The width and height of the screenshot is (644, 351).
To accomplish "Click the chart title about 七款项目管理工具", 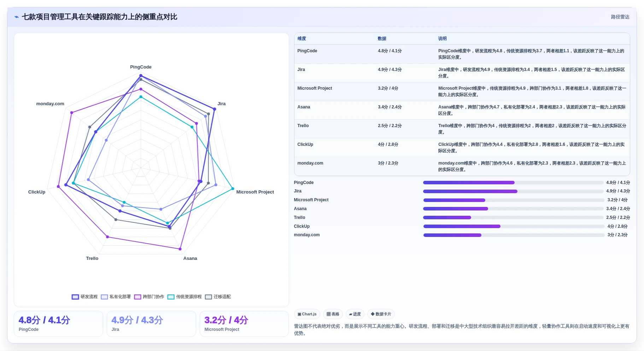I will 99,17.
